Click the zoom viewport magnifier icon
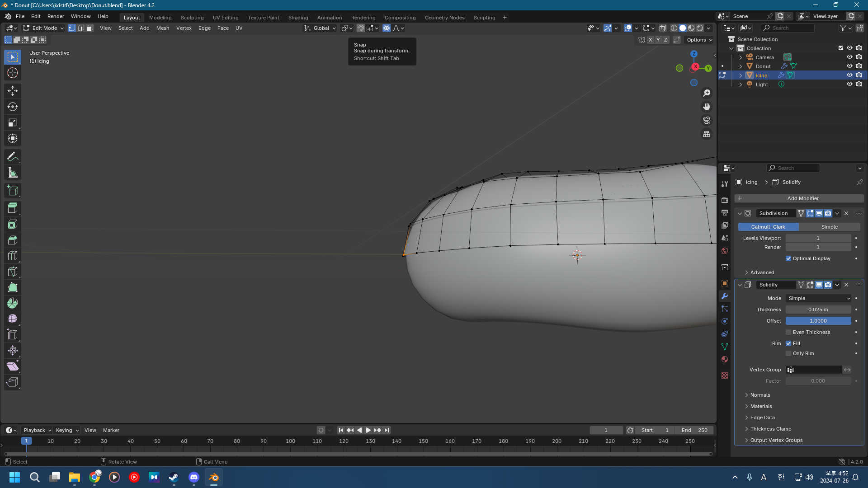868x488 pixels. (x=707, y=93)
